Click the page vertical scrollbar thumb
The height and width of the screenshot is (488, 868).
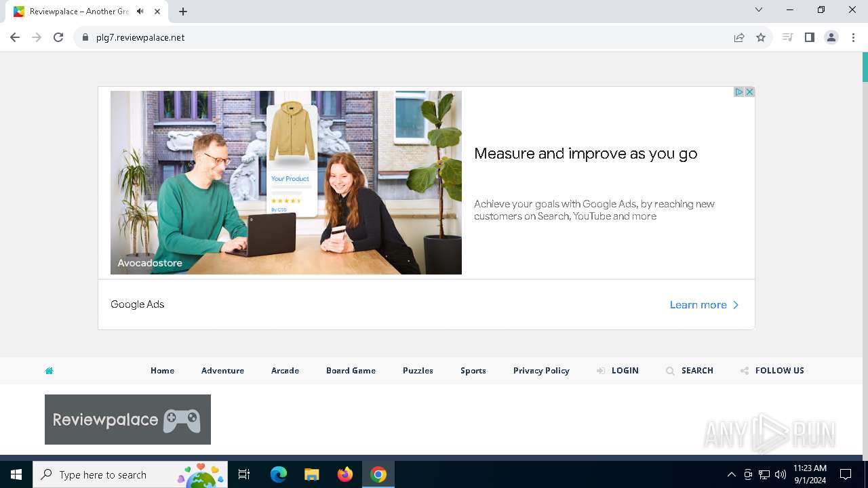pyautogui.click(x=865, y=67)
